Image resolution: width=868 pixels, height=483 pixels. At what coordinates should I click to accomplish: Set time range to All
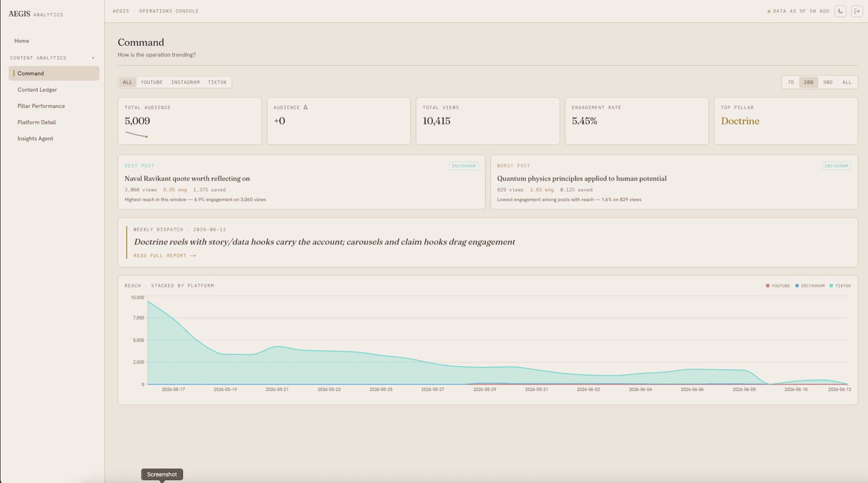click(847, 82)
